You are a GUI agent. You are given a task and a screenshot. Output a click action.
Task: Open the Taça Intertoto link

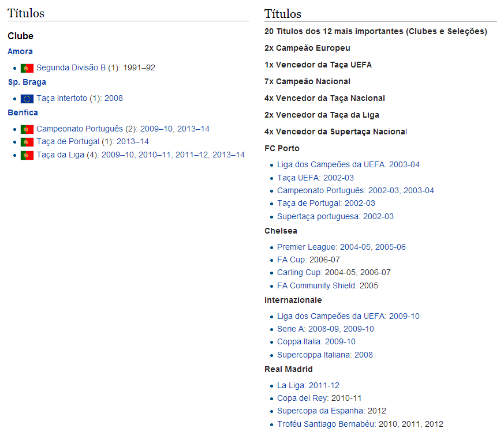[62, 98]
